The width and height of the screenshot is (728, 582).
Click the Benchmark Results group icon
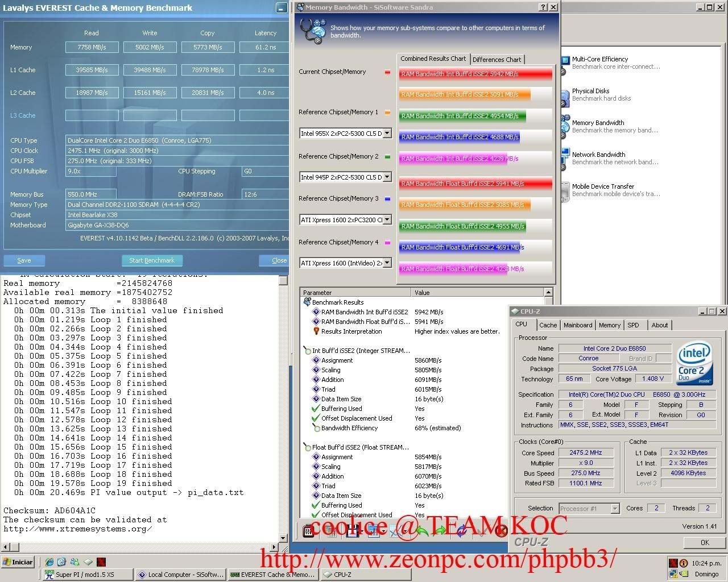[307, 302]
